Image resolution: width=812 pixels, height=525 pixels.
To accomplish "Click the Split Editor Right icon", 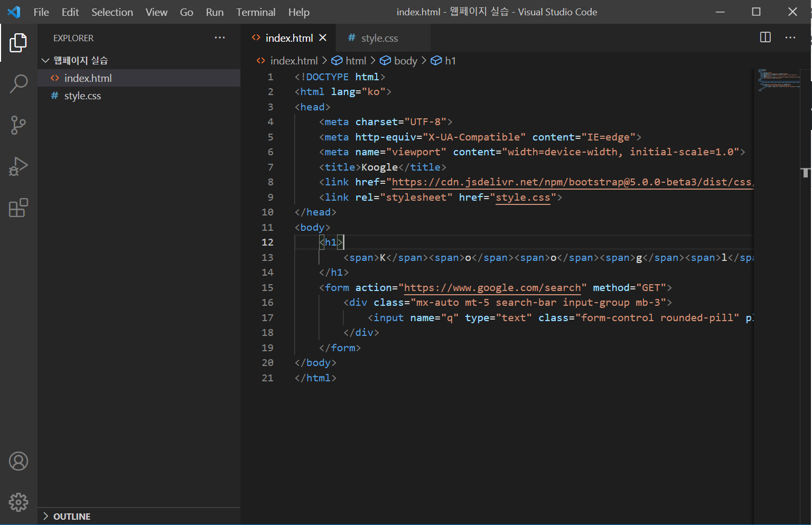I will [765, 37].
